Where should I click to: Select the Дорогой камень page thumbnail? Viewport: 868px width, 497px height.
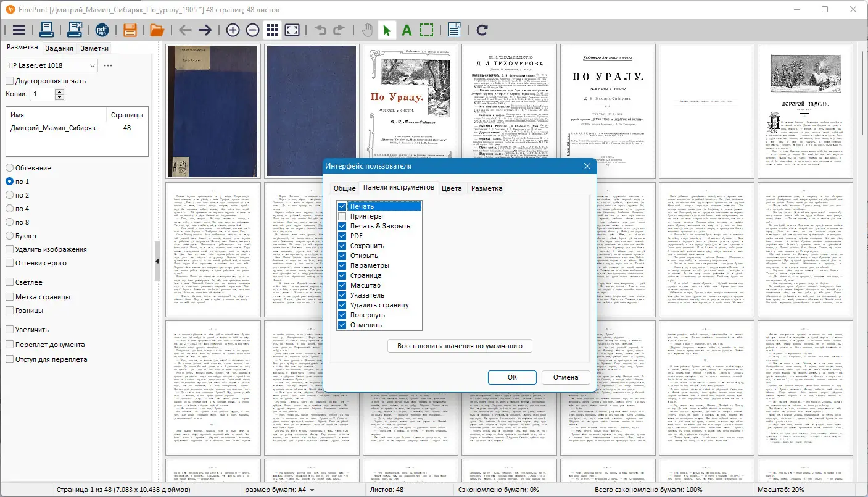805,111
